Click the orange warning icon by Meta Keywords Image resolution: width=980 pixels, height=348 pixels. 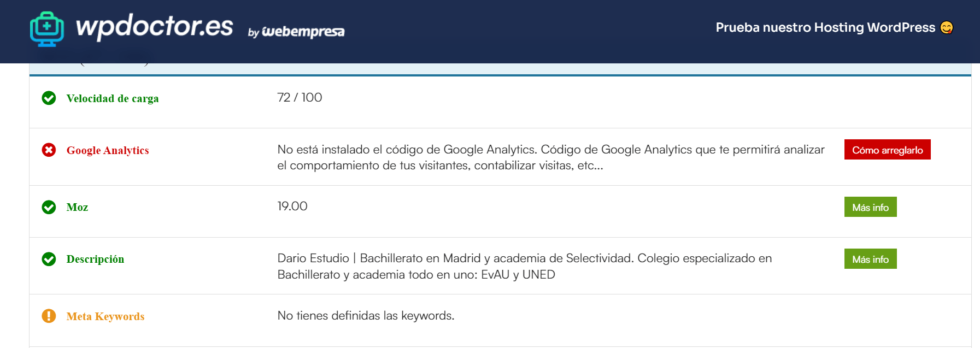pyautogui.click(x=49, y=316)
